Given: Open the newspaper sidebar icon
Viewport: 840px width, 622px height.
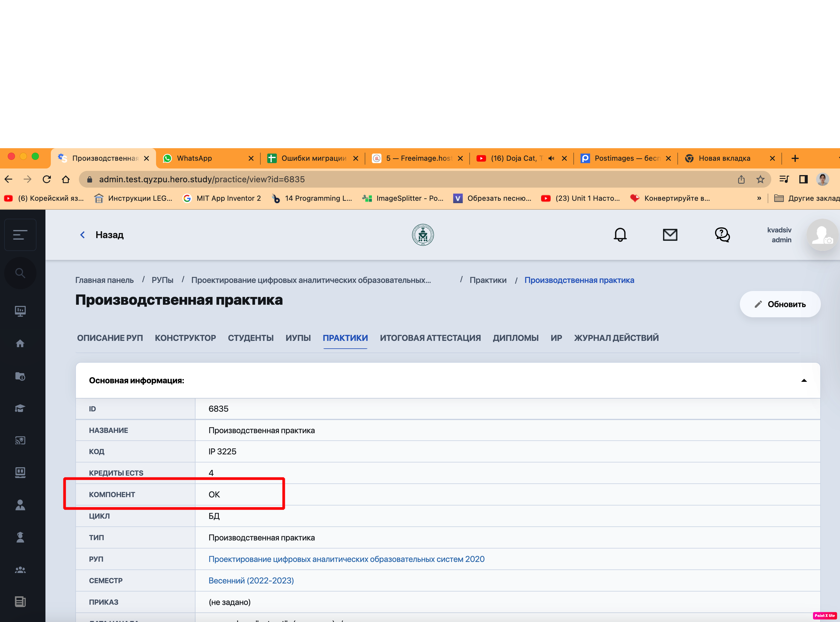Looking at the screenshot, I should click(x=20, y=602).
